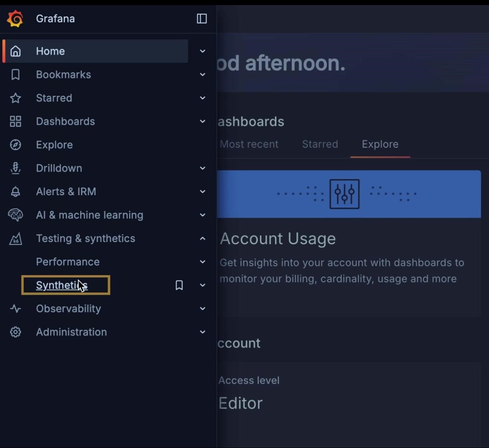Bookmark the Synthetics menu item
This screenshot has height=448, width=489.
point(179,285)
